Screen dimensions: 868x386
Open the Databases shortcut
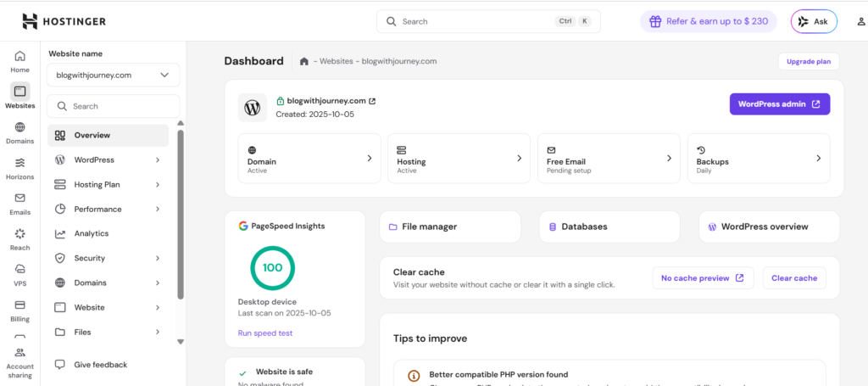[x=609, y=227]
